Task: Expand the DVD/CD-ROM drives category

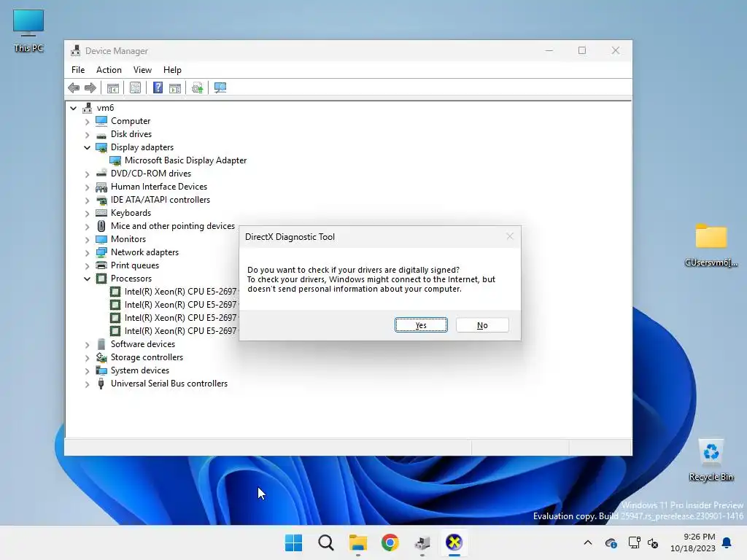Action: 88,174
